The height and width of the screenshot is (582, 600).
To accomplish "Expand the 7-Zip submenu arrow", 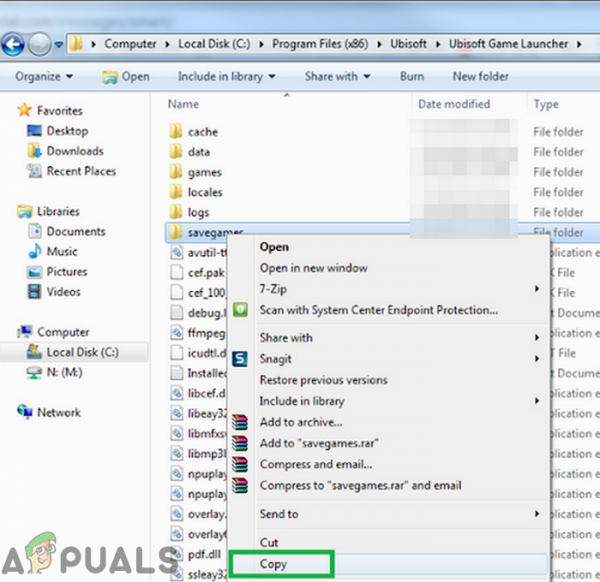I will [537, 289].
